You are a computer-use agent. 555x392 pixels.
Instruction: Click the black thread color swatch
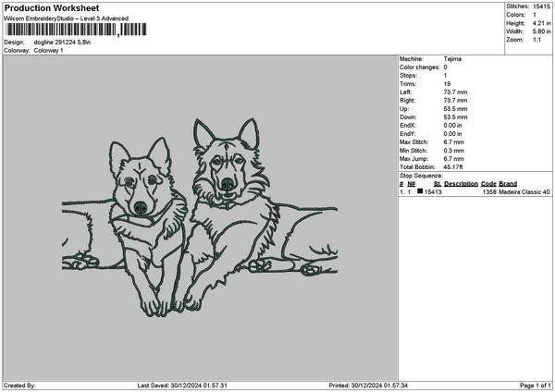(420, 191)
